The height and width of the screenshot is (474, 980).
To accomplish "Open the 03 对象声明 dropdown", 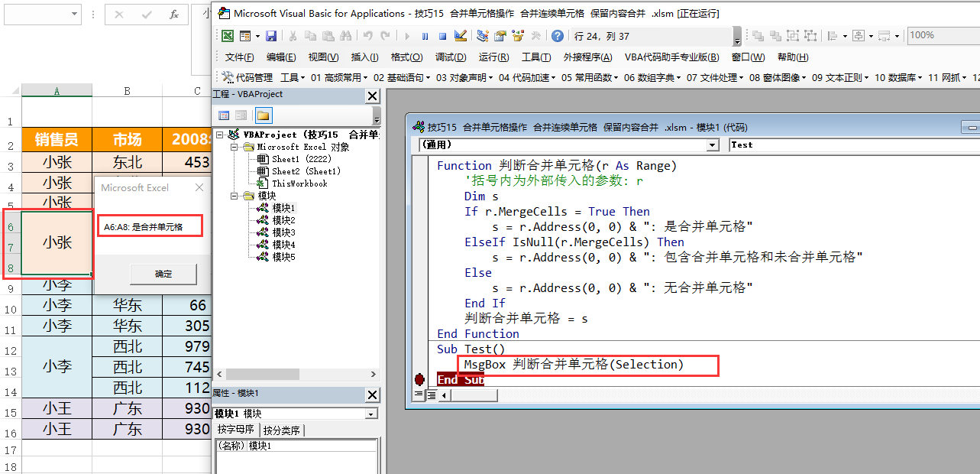I will tap(465, 77).
